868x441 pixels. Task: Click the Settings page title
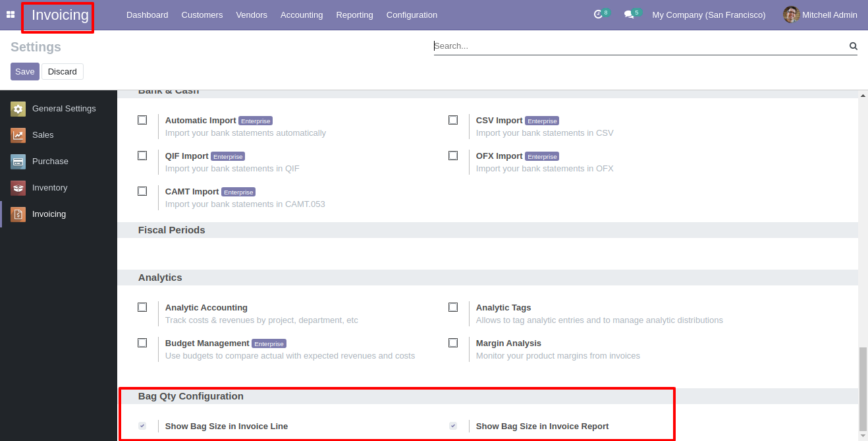[x=36, y=47]
